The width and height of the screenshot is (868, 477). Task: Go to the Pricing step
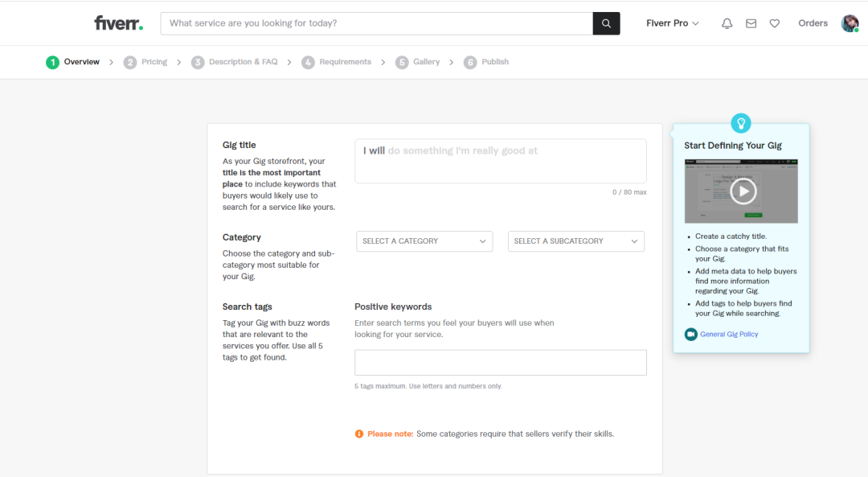click(146, 62)
